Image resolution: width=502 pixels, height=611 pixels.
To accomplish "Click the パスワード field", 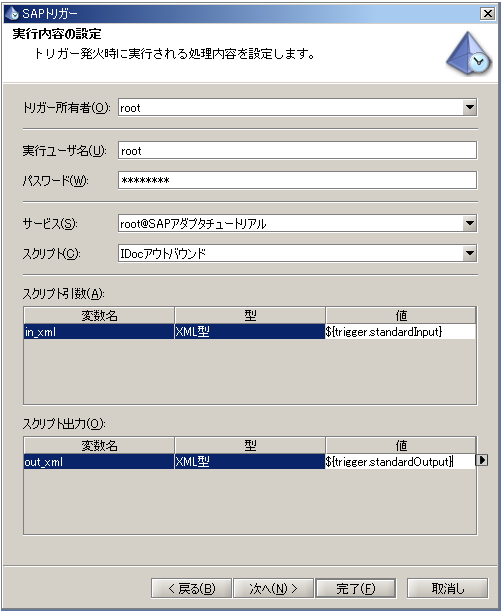I will [x=297, y=180].
